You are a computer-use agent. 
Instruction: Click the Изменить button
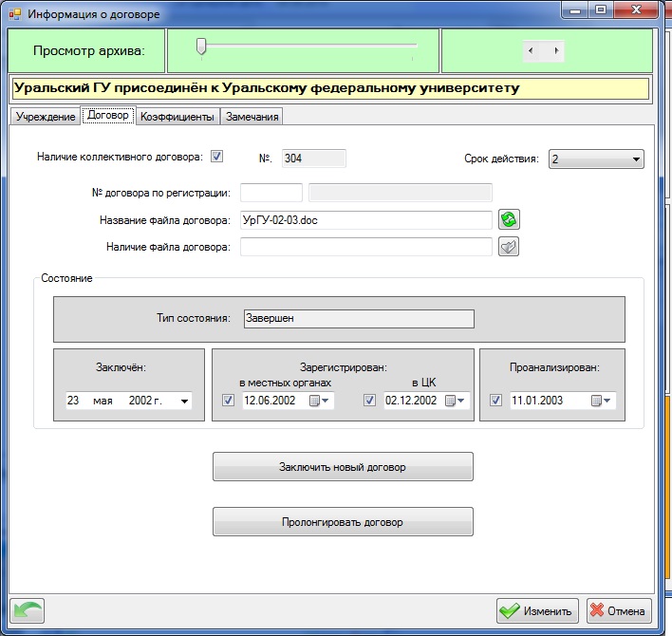click(537, 610)
